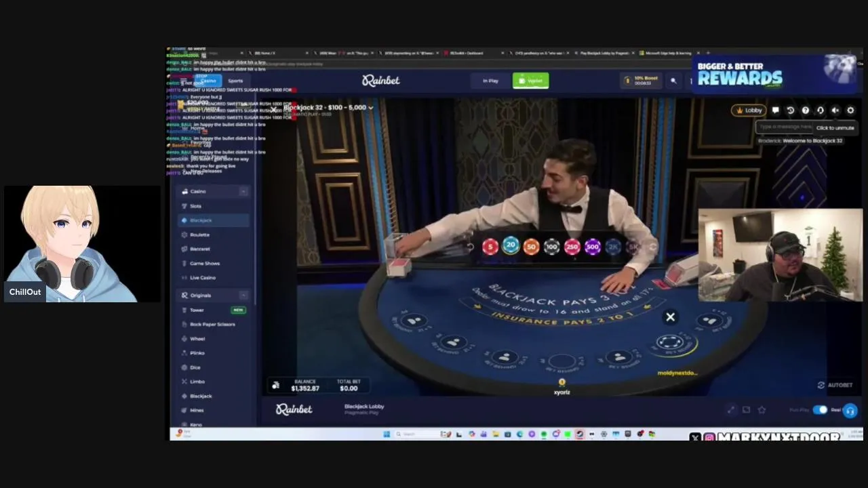
Task: Switch to theater mode icon
Action: pos(747,409)
